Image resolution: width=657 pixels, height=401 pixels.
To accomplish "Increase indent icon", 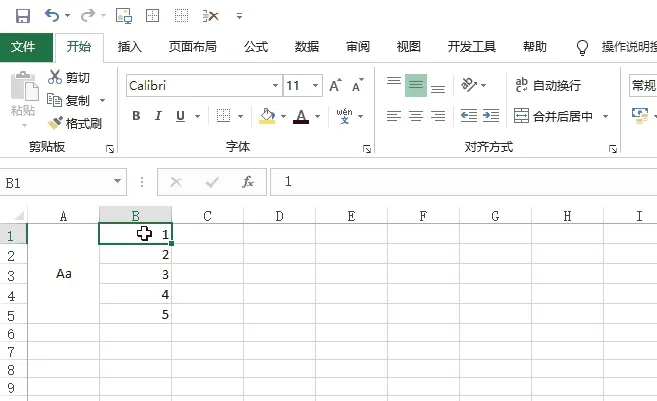I will (x=491, y=116).
